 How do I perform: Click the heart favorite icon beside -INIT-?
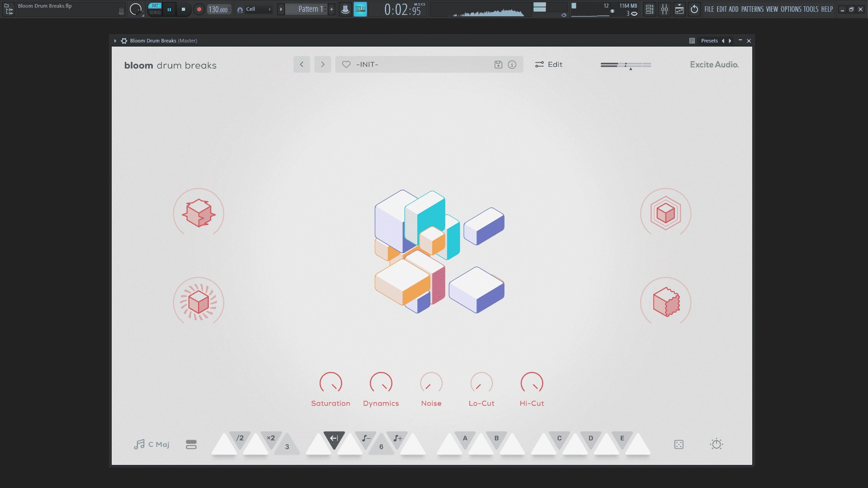(x=346, y=64)
